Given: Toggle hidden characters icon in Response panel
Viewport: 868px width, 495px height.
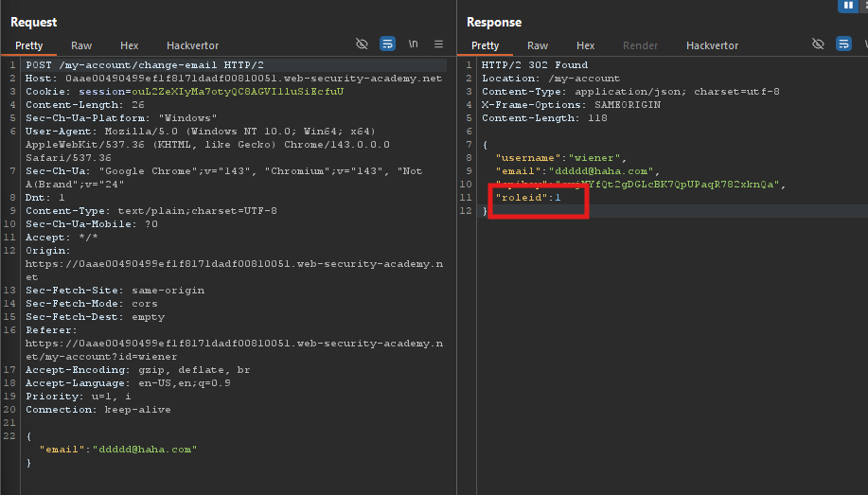Looking at the screenshot, I should (x=818, y=44).
